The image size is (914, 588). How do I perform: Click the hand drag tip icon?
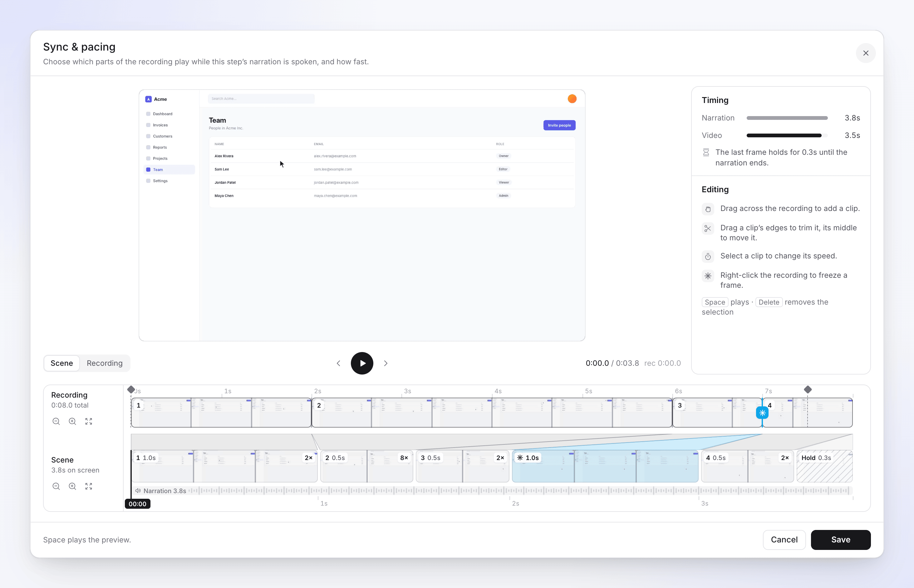(x=708, y=209)
